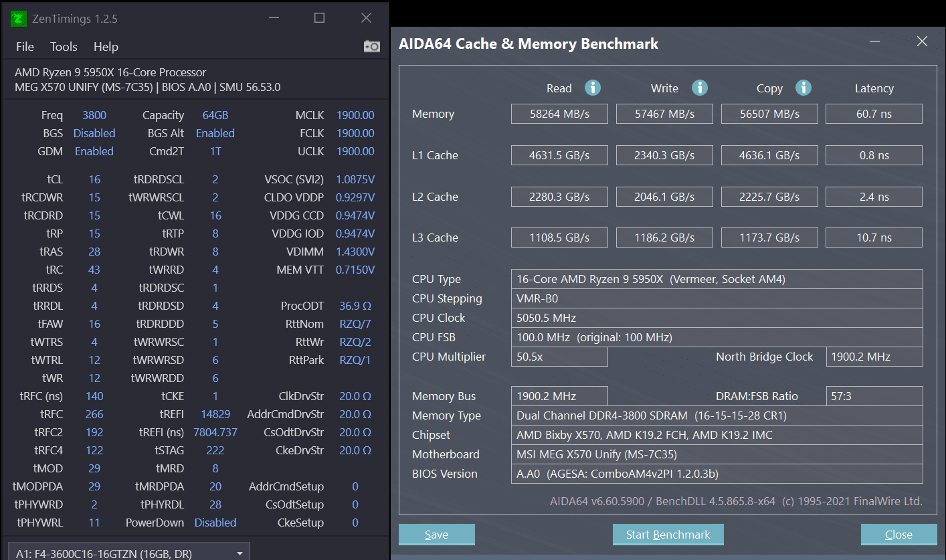Click the Close button in AIDA64
The width and height of the screenshot is (946, 560).
point(898,535)
